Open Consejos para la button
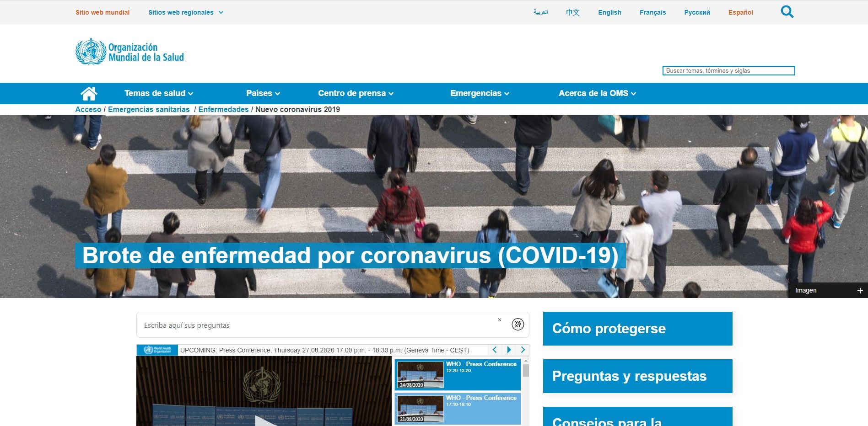The width and height of the screenshot is (868, 426). [x=637, y=416]
